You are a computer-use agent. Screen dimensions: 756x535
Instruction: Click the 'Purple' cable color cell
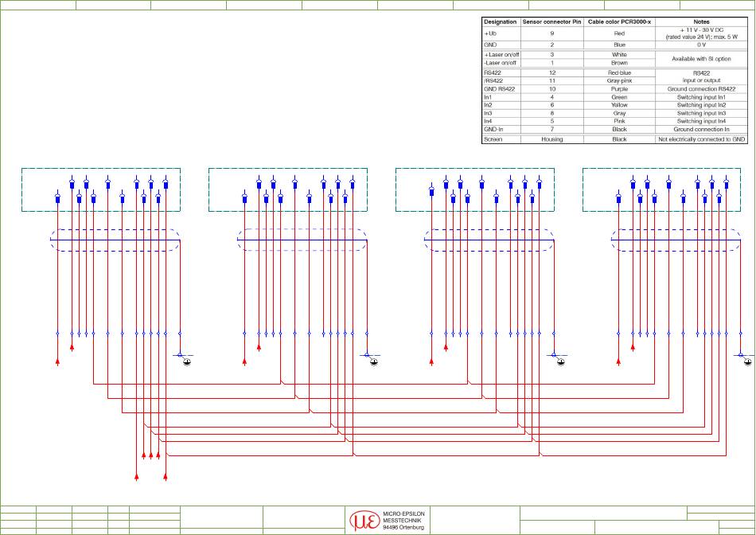point(620,89)
